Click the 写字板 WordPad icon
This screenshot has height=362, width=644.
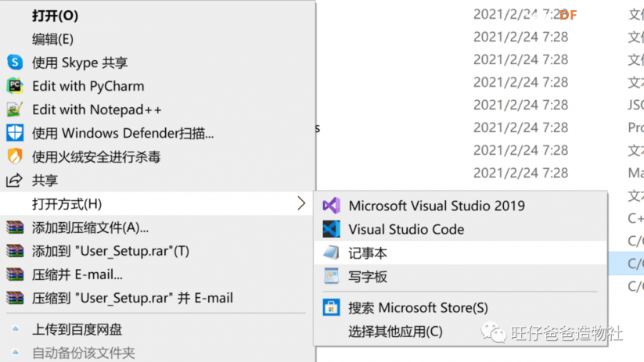pyautogui.click(x=331, y=276)
